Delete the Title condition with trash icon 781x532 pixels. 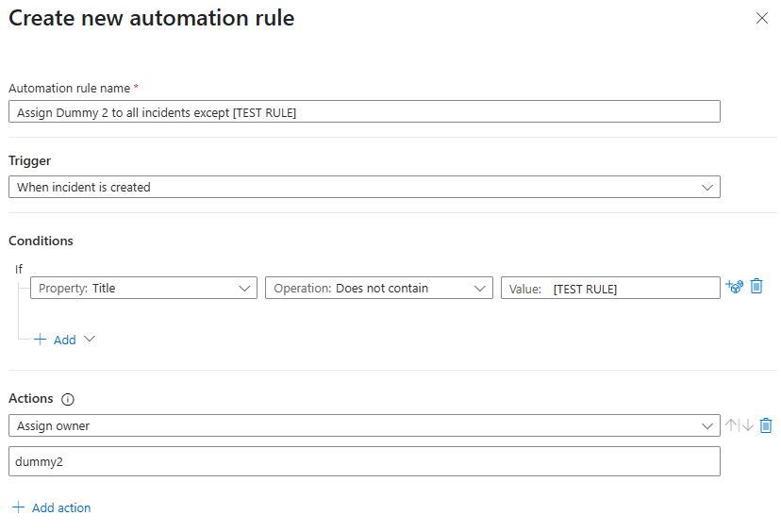[x=756, y=287]
